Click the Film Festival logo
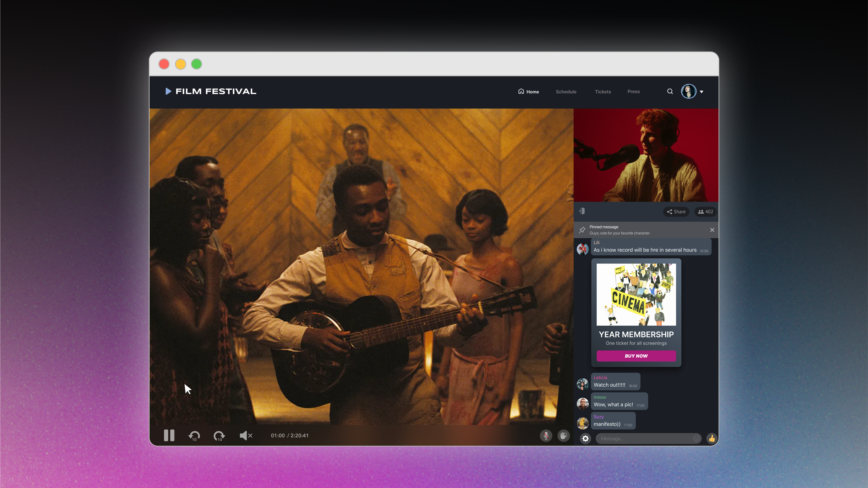Screen dimensions: 868x488 211,91
